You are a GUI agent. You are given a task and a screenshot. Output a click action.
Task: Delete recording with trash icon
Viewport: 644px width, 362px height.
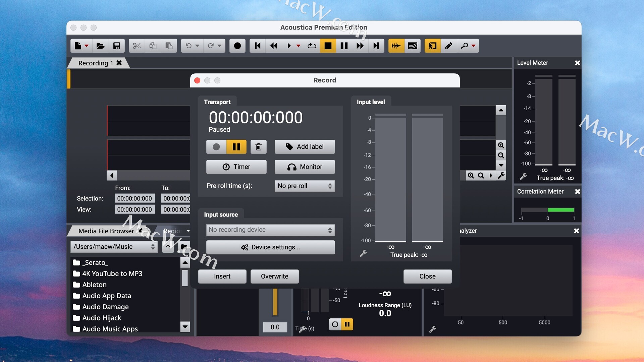coord(259,147)
